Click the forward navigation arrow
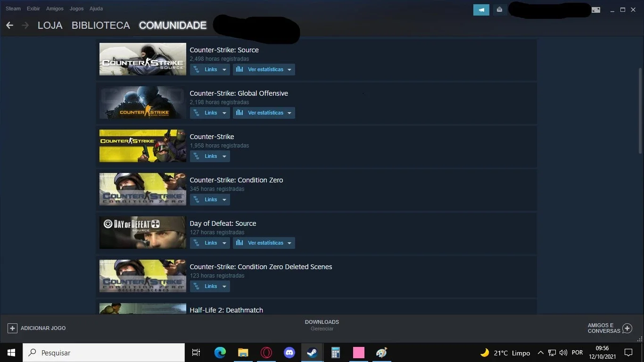The image size is (644, 362). point(25,25)
